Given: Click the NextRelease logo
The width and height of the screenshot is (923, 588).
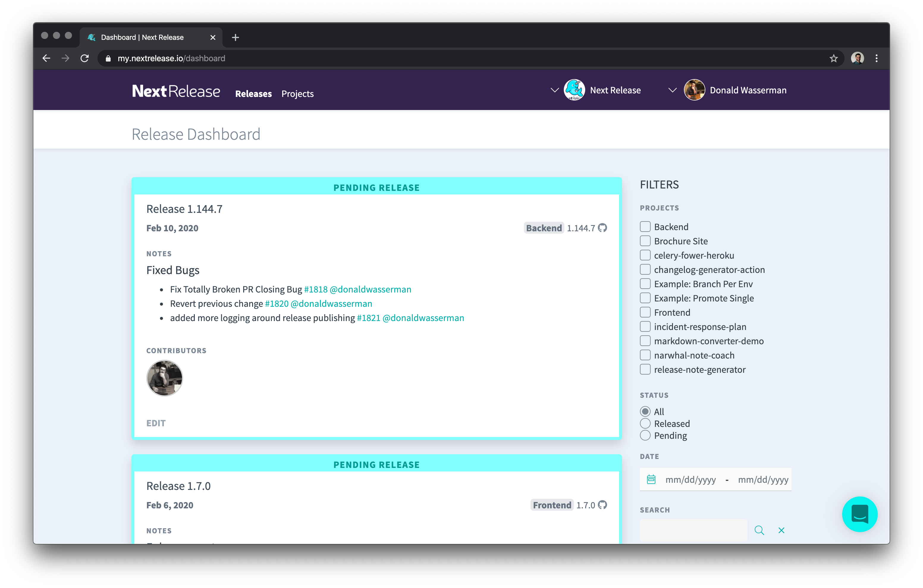Looking at the screenshot, I should 176,91.
